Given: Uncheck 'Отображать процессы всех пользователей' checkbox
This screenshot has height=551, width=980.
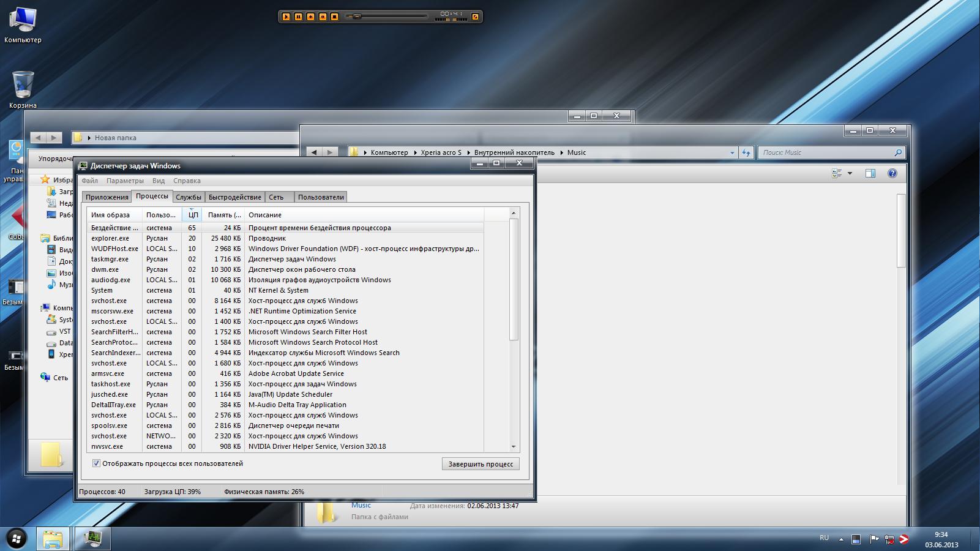Looking at the screenshot, I should (x=96, y=463).
